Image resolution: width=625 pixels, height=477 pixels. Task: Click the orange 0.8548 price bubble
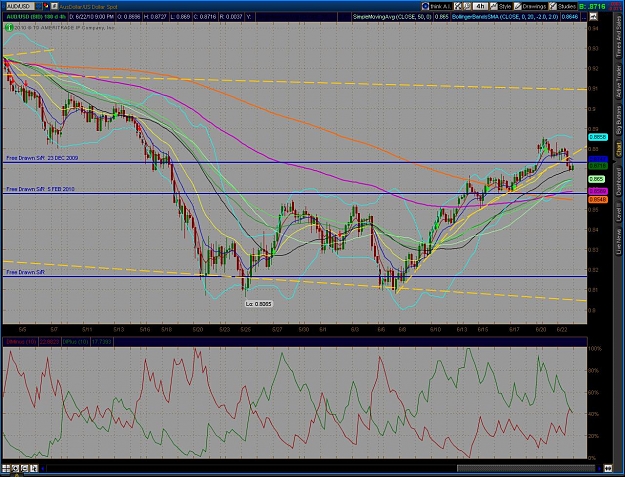(x=598, y=199)
